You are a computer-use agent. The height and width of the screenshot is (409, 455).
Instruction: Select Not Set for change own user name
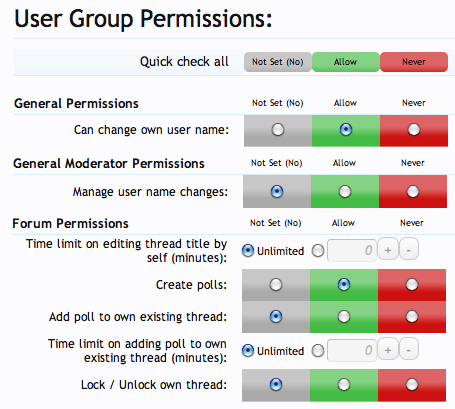278,129
